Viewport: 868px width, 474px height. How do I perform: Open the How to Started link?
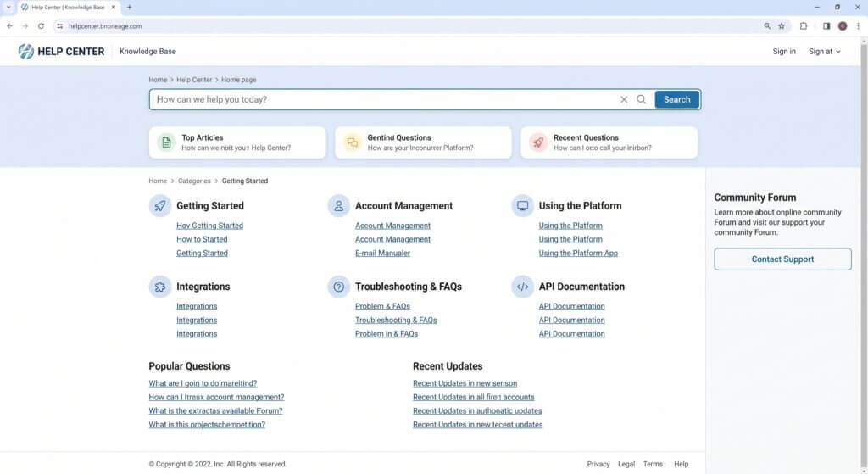coord(202,240)
